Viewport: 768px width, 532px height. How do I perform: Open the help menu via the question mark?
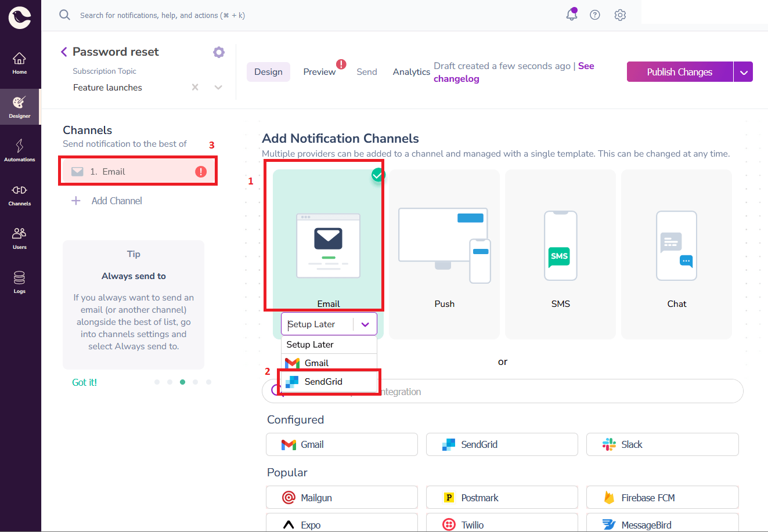tap(594, 15)
